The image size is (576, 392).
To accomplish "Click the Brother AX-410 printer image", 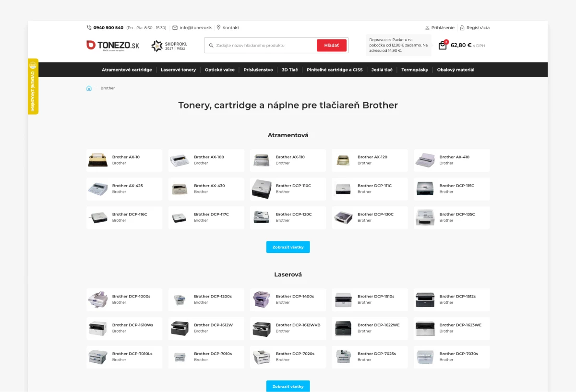I will 425,160.
